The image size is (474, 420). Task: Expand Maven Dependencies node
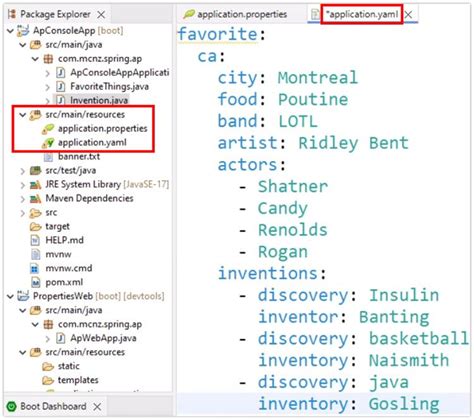point(23,199)
